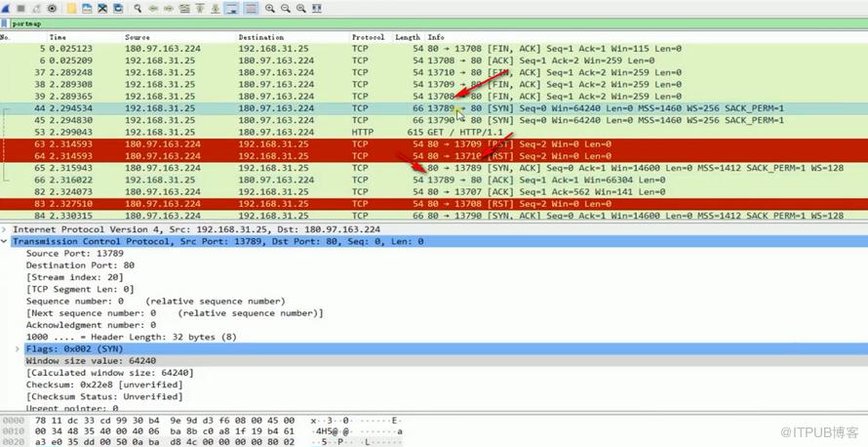Select the Sequence number: 0 field
The height and width of the screenshot is (447, 868).
(x=155, y=302)
